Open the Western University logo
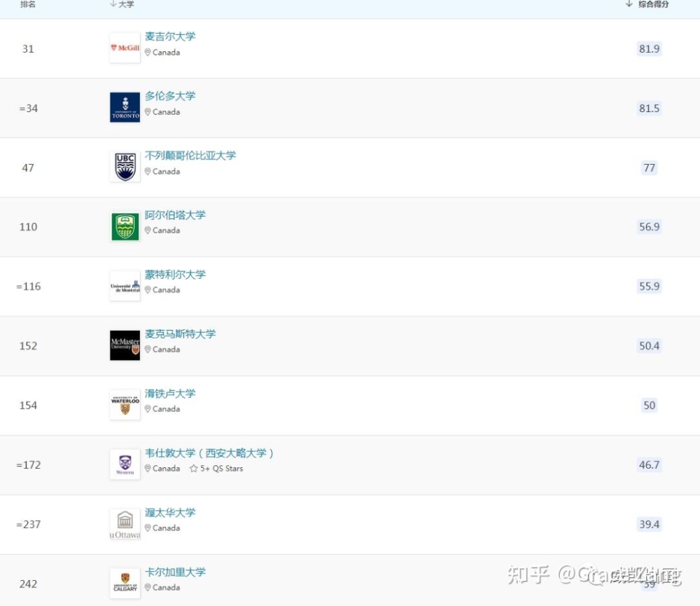The width and height of the screenshot is (700, 606). click(125, 464)
